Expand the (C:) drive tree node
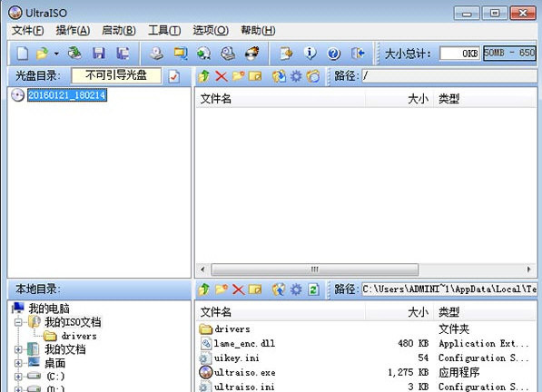Screen dimensions: 542x392 18,377
